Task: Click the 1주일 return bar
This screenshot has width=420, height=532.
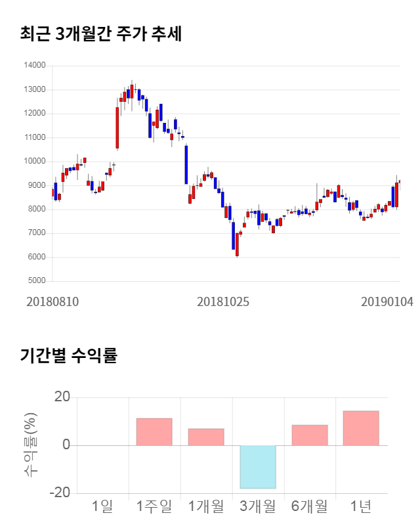Action: (154, 432)
